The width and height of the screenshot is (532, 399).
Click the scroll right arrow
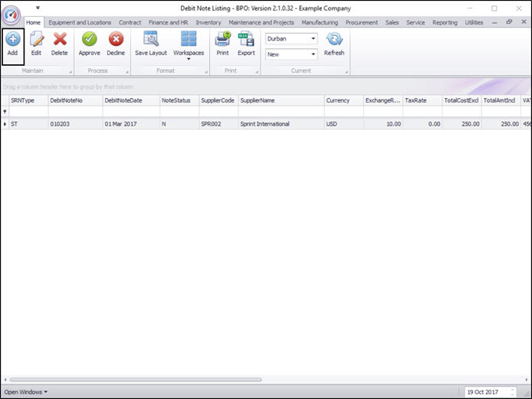click(527, 380)
